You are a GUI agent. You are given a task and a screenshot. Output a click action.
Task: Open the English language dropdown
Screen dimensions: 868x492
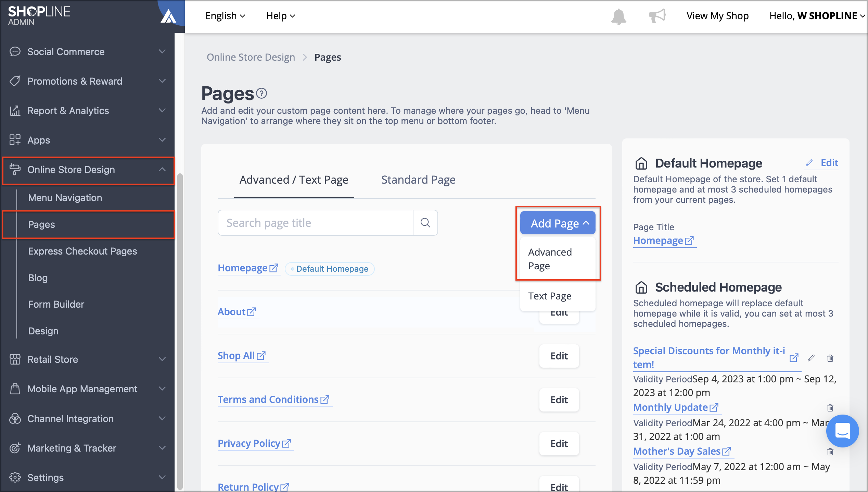pos(225,16)
